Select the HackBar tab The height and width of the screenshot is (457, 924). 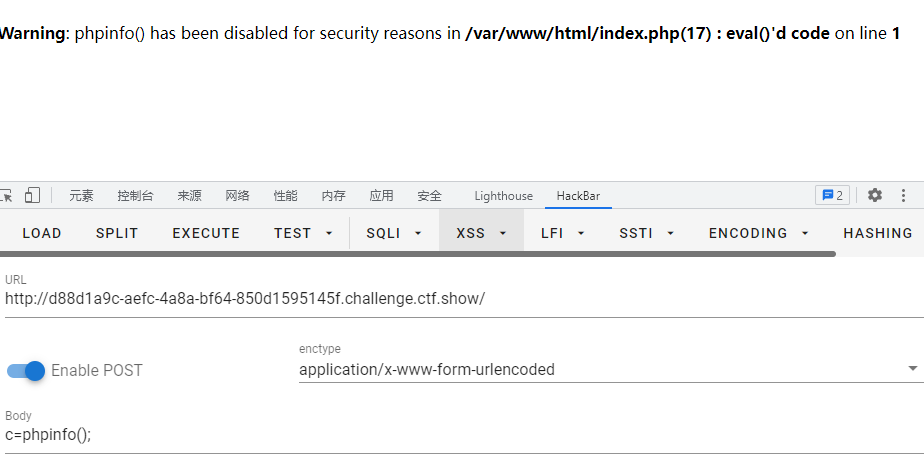[578, 196]
